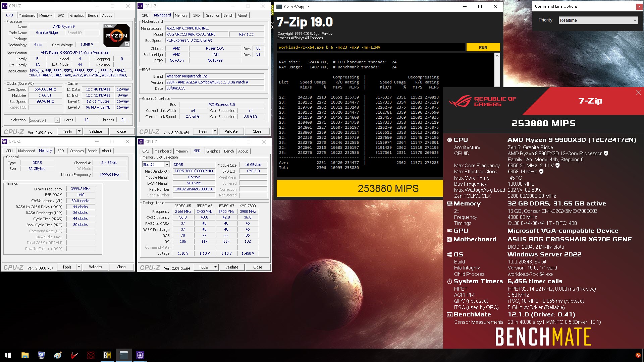Expand Tools arrow in CPU-tab CPU-Z window
644x362 pixels.
click(79, 131)
